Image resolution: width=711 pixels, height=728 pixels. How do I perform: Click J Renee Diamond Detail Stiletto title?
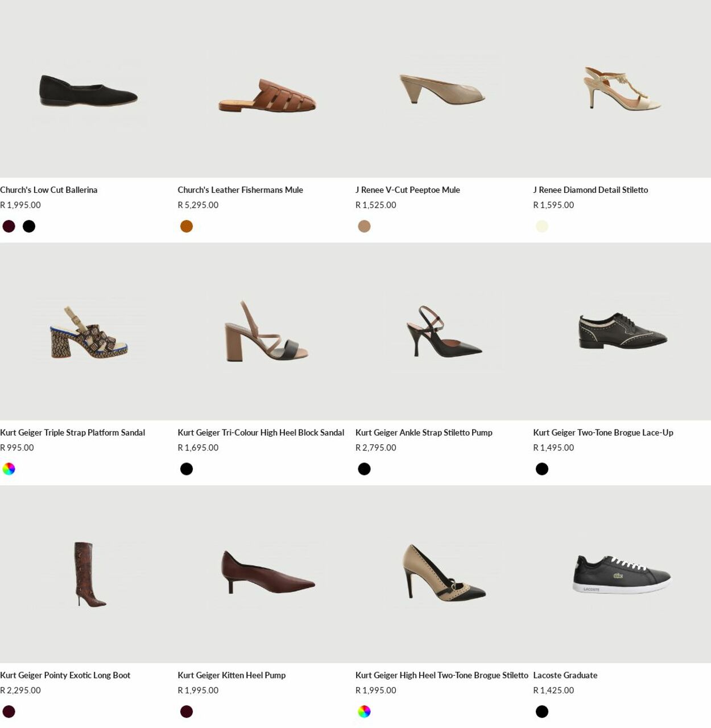(x=590, y=190)
